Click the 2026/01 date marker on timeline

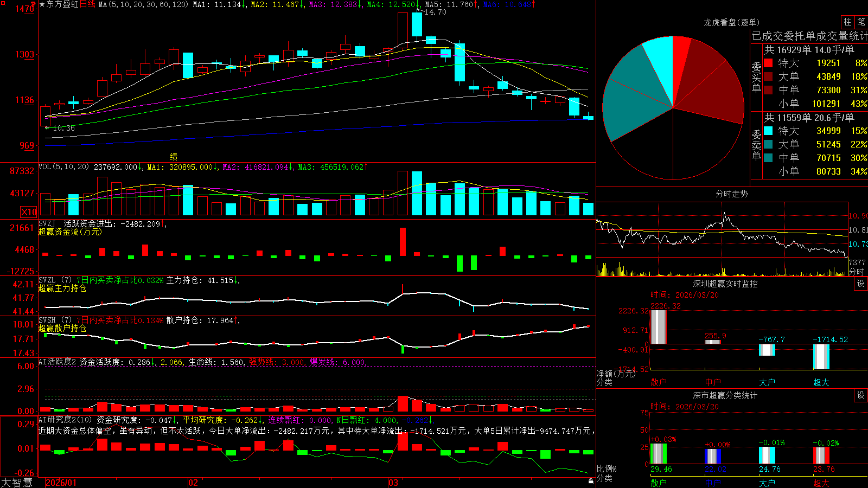click(61, 483)
